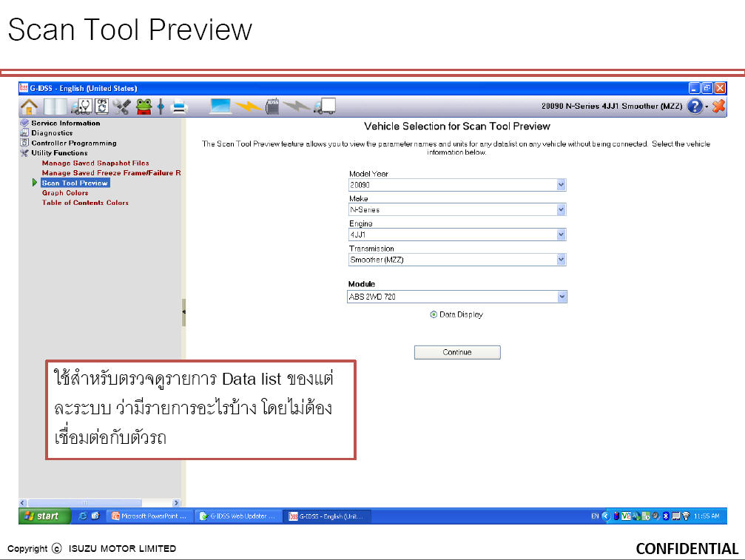This screenshot has width=745, height=560.
Task: Click the yellow lightning bolt connection icon
Action: (x=248, y=107)
